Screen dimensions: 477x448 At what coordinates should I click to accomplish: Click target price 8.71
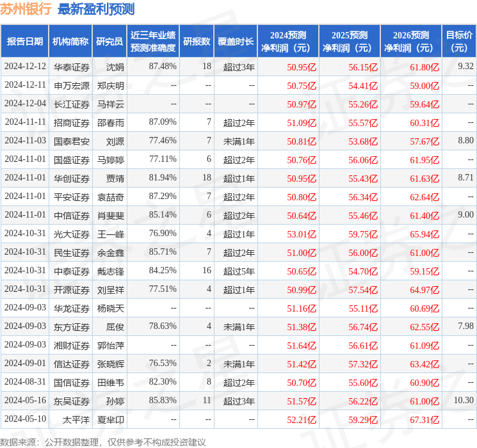465,178
